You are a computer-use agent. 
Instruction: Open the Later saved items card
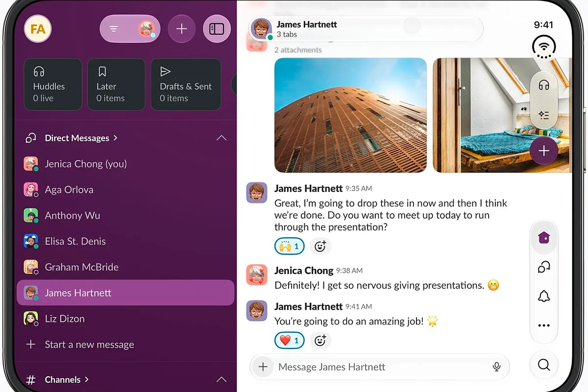pos(116,84)
